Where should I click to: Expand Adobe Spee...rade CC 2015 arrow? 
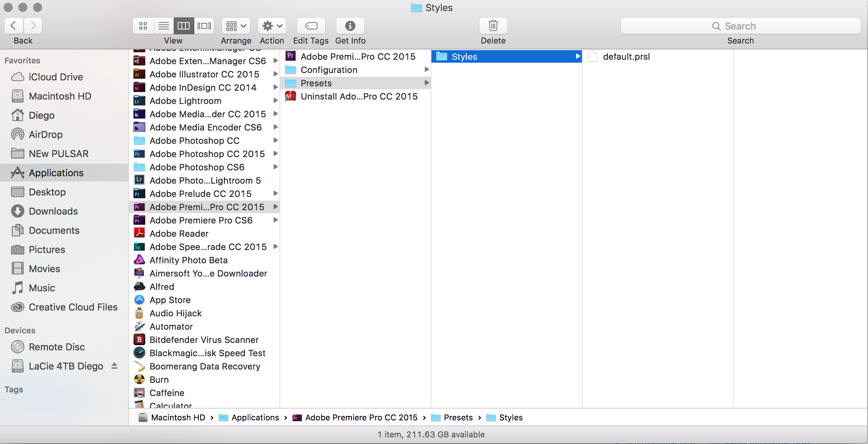tap(275, 247)
